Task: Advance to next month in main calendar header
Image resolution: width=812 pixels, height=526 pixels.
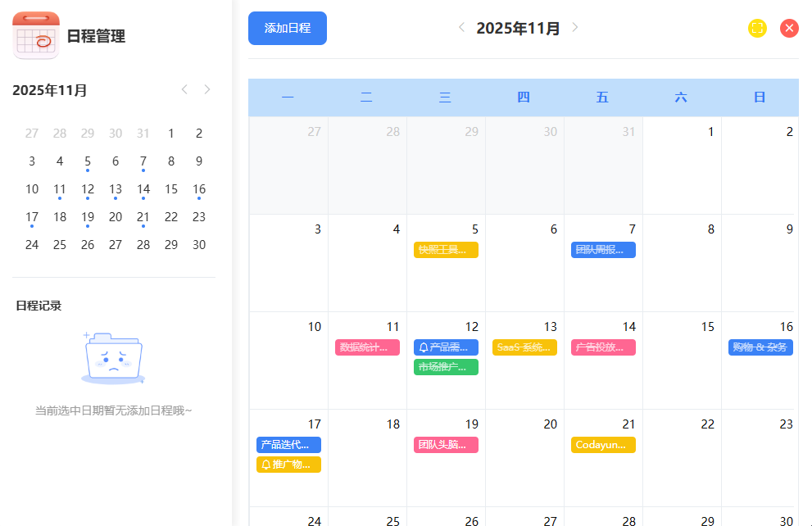Action: [574, 28]
